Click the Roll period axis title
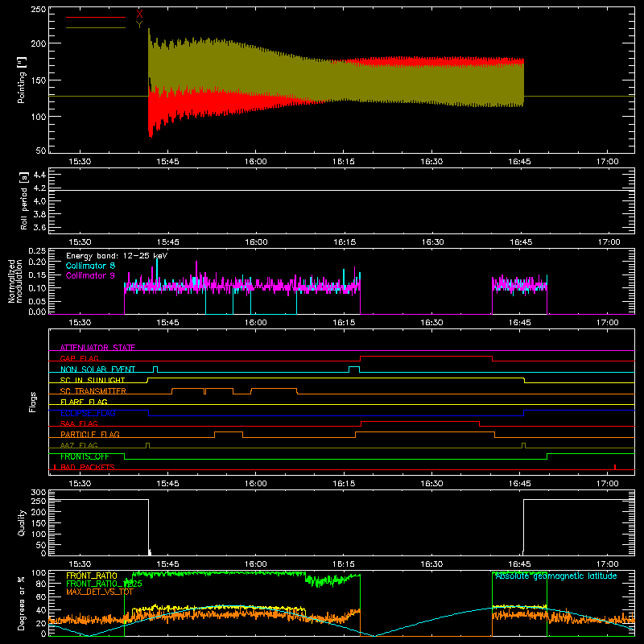This screenshot has width=644, height=644. pos(23,200)
